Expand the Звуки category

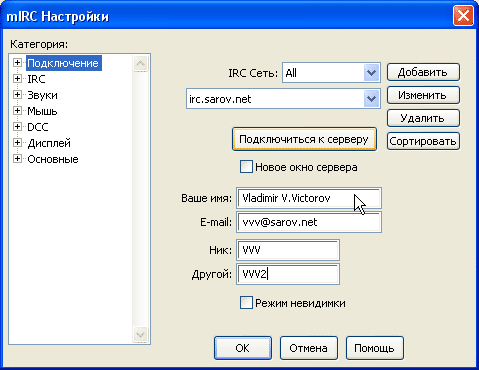17,95
